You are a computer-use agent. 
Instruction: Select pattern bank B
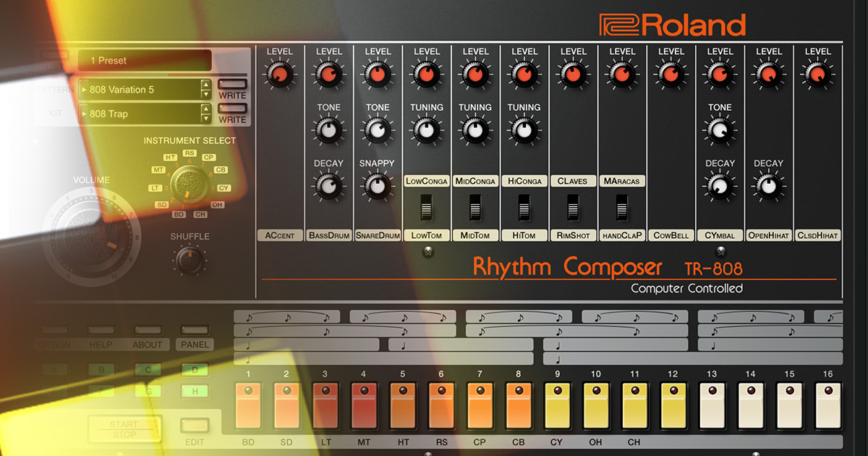(x=101, y=370)
